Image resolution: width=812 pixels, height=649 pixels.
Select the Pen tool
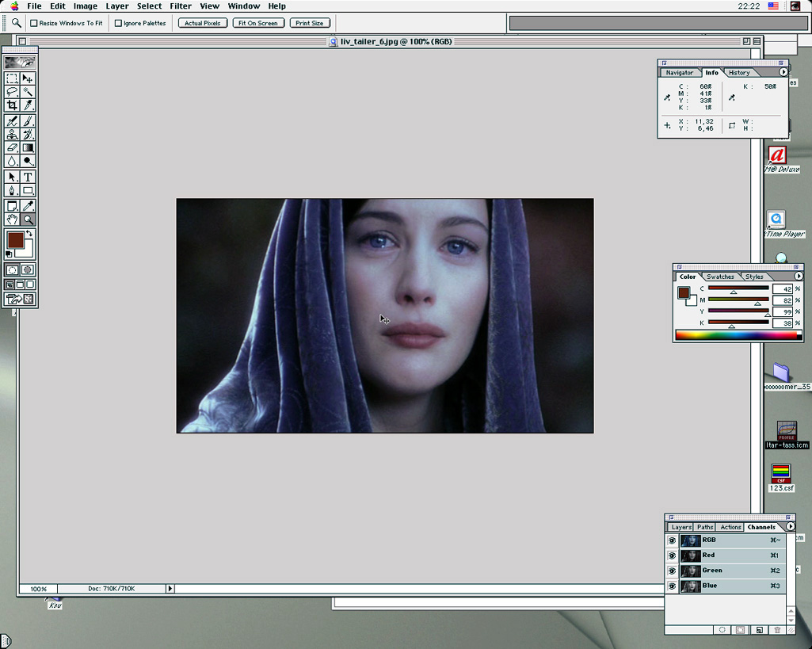(12, 191)
